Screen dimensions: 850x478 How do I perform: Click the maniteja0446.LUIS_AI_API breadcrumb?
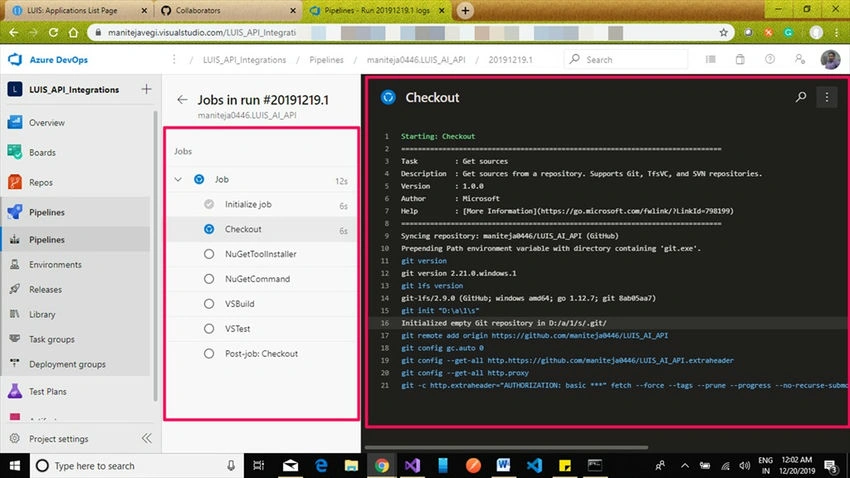pyautogui.click(x=416, y=60)
